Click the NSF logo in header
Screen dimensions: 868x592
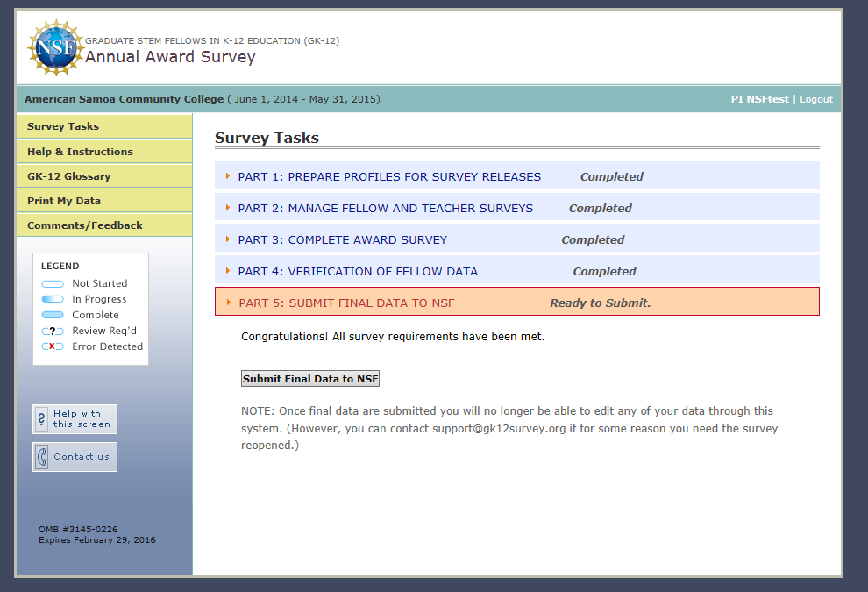[54, 47]
